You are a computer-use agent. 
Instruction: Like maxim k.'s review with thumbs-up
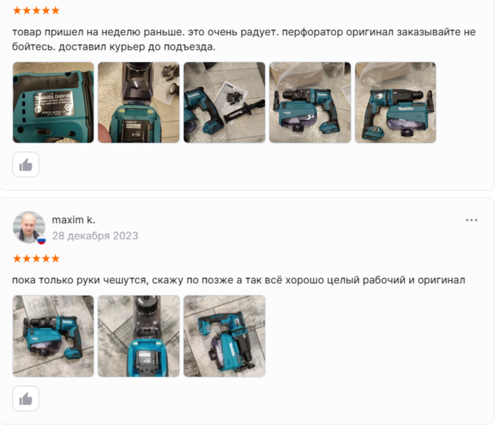click(x=26, y=398)
